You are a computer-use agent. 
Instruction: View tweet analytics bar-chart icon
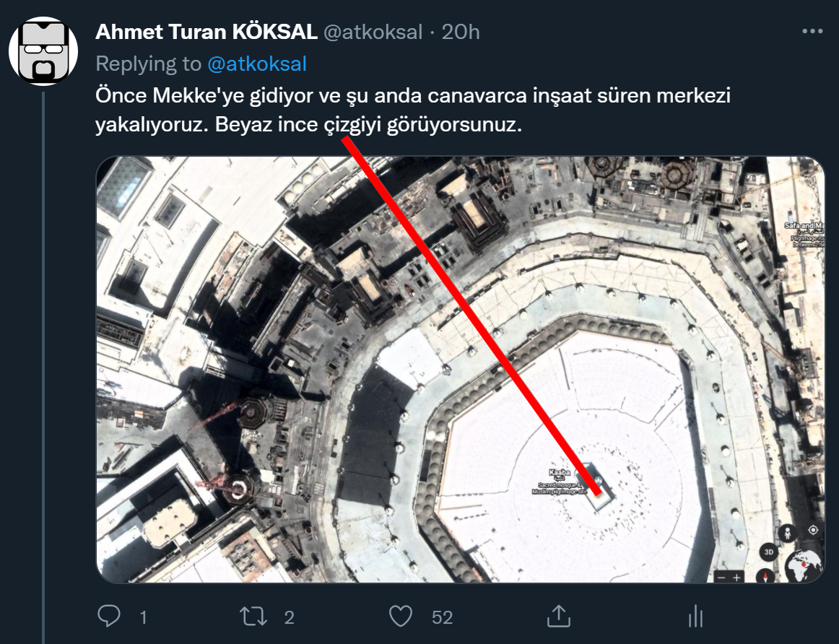coord(695,617)
